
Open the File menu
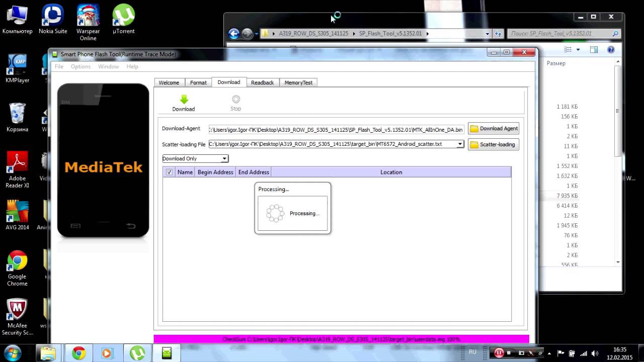[59, 66]
